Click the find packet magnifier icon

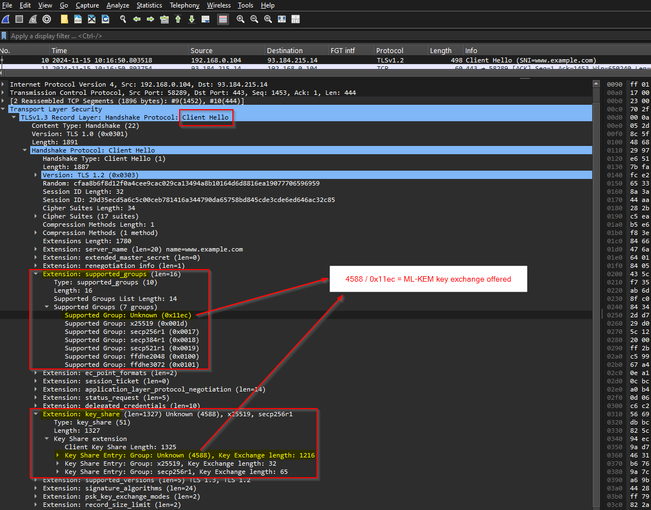(x=121, y=19)
